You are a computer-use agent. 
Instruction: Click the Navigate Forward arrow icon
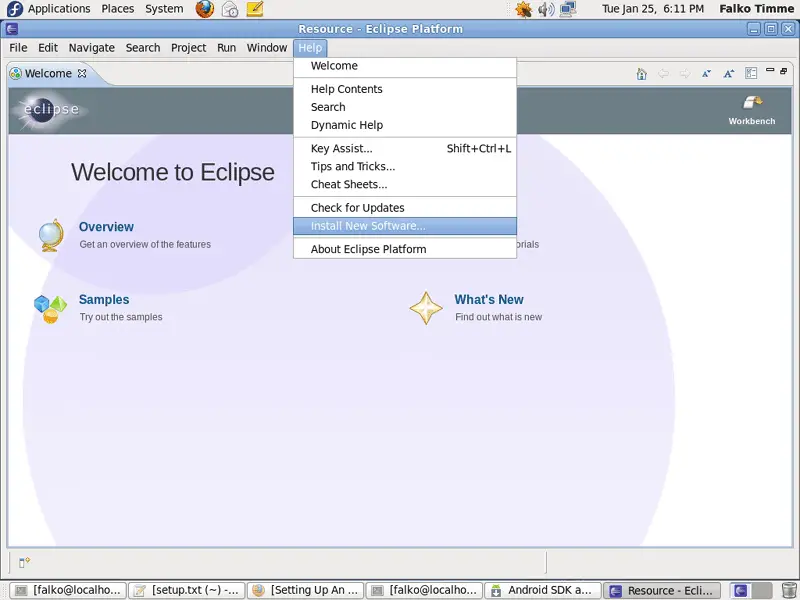coord(685,74)
